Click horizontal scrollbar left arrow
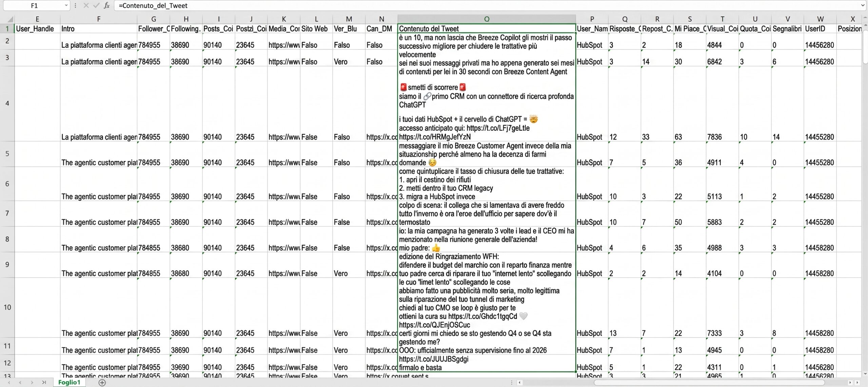 [519, 383]
